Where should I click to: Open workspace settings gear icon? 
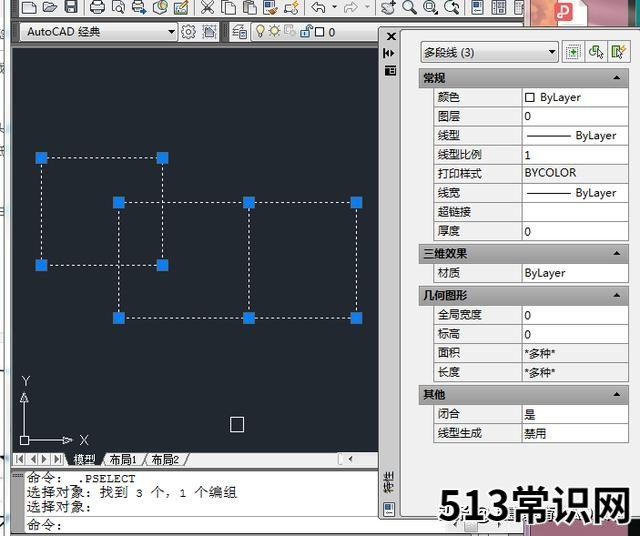pyautogui.click(x=188, y=32)
